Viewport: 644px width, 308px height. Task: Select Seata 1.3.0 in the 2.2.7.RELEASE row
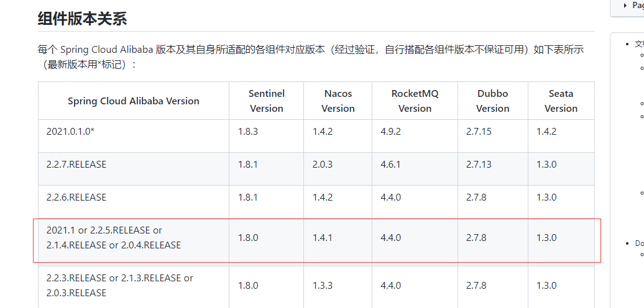(561, 168)
